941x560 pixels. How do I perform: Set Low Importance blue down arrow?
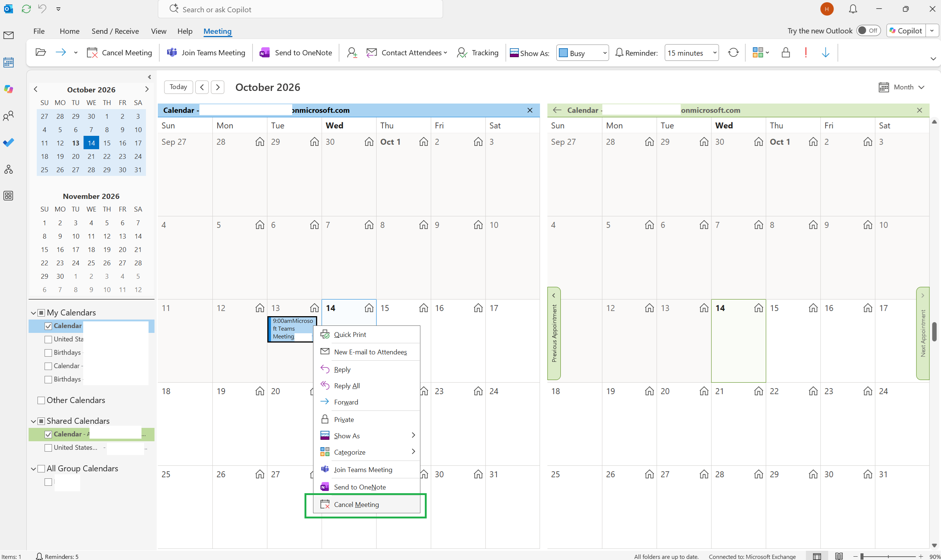point(826,52)
